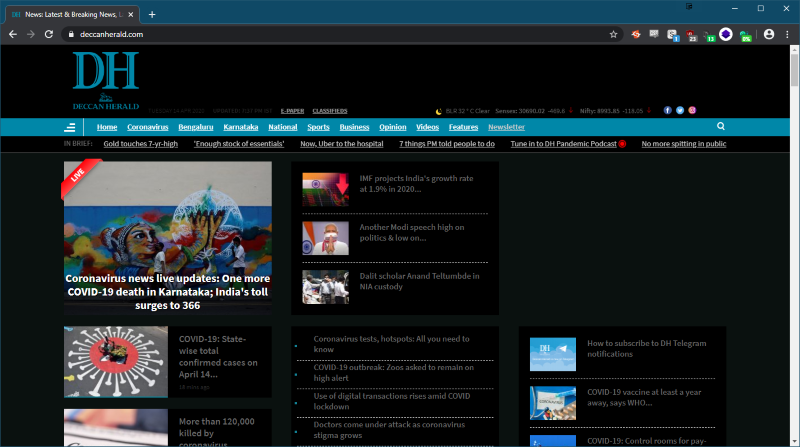
Task: Click the red podcast live dot icon
Action: point(622,144)
